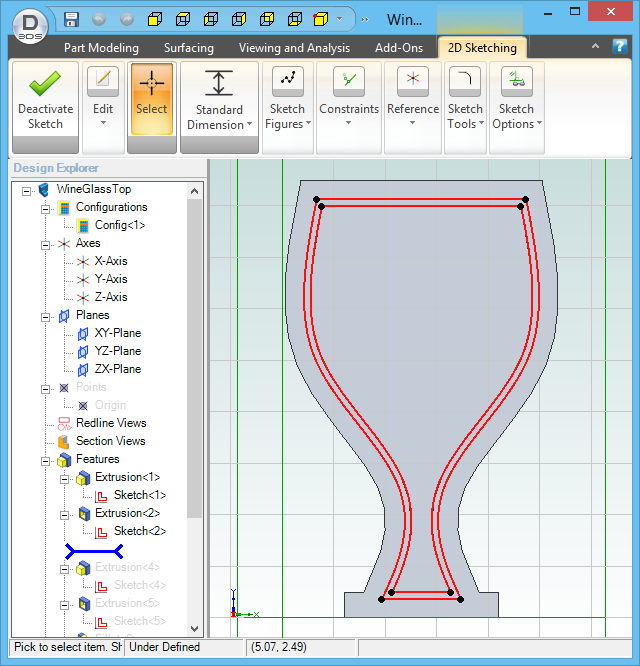Collapse the Axes node
Image resolution: width=640 pixels, height=666 pixels.
45,246
